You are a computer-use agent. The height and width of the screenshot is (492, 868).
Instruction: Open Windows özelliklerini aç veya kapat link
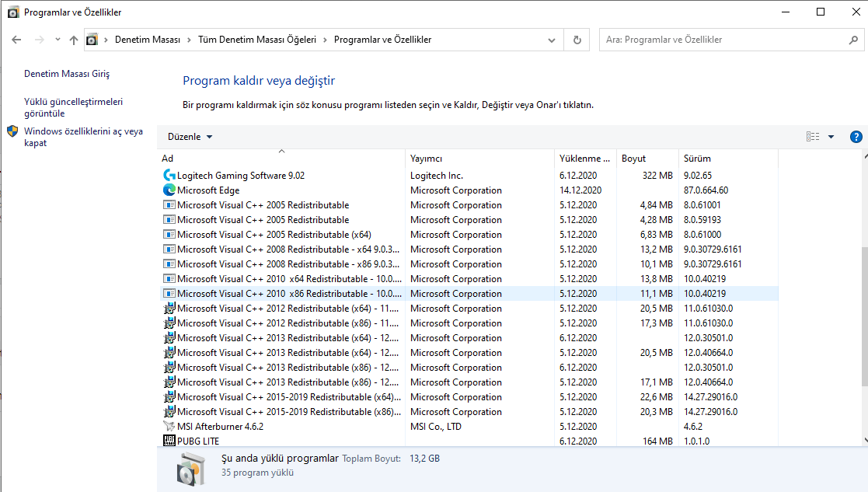(x=84, y=137)
